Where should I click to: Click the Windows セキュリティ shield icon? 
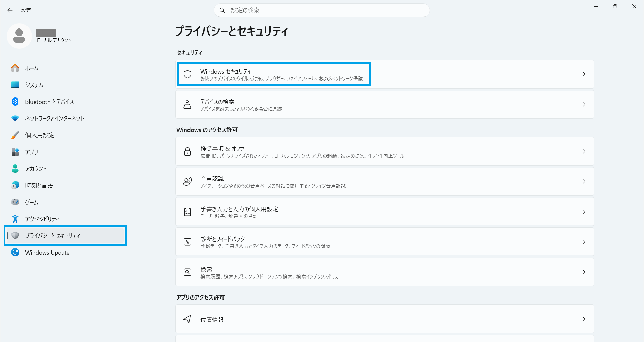click(187, 74)
